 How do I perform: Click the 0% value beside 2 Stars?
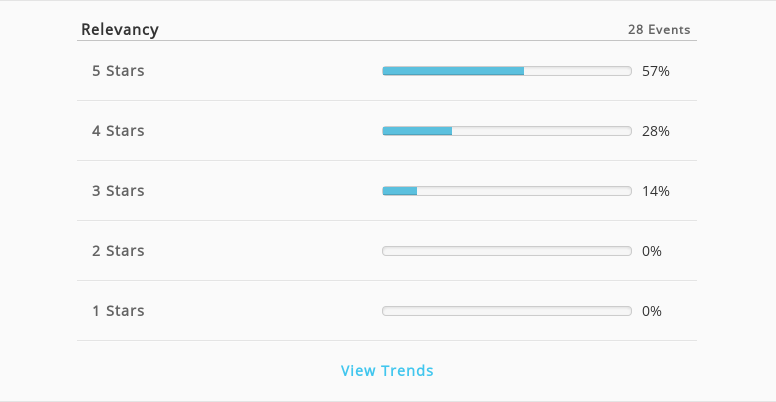point(652,251)
